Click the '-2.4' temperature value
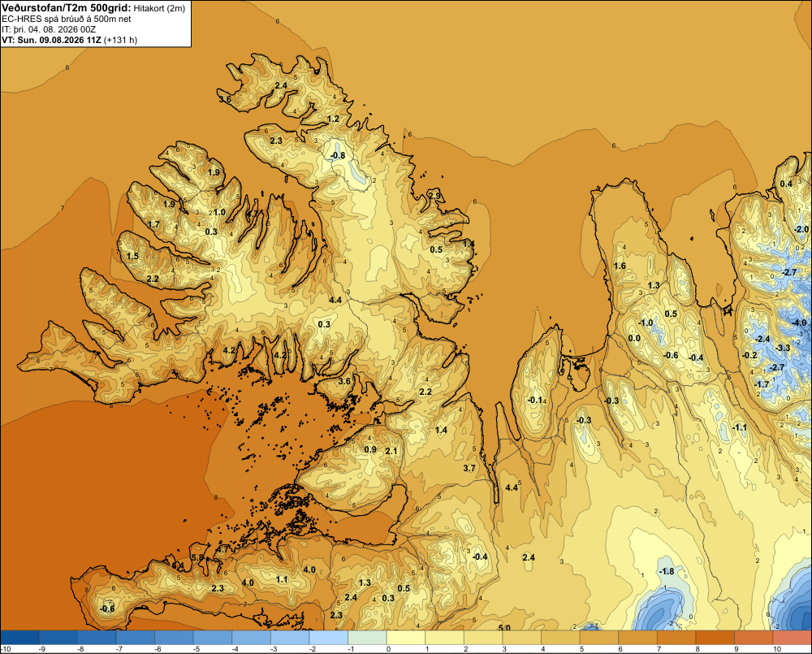The height and width of the screenshot is (654, 812). 762,339
